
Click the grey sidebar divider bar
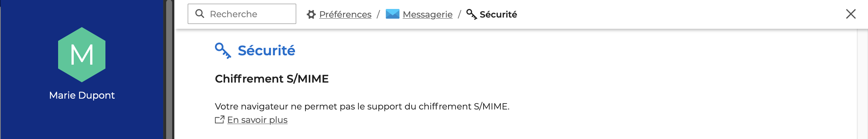[x=169, y=69]
